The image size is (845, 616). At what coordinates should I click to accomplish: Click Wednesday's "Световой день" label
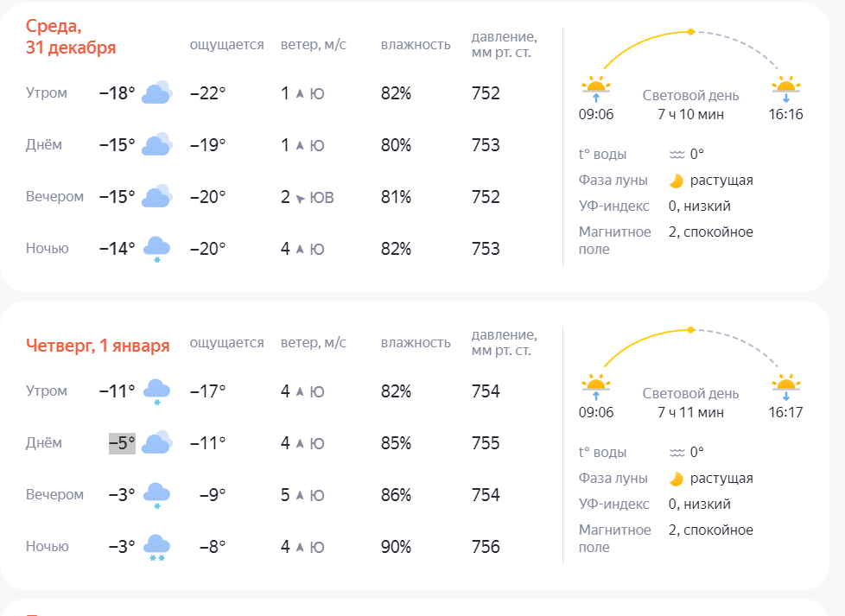tap(690, 96)
